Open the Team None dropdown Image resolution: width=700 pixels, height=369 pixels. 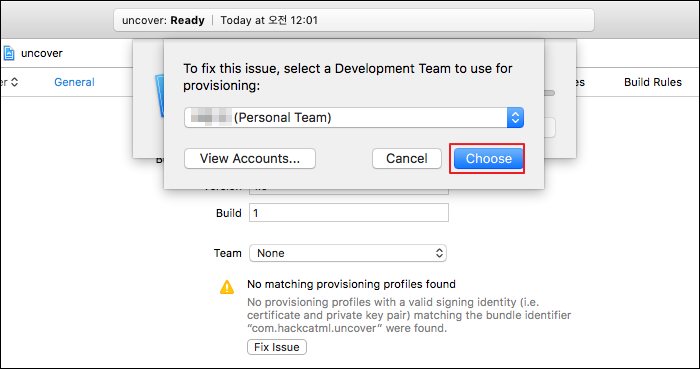click(x=348, y=253)
